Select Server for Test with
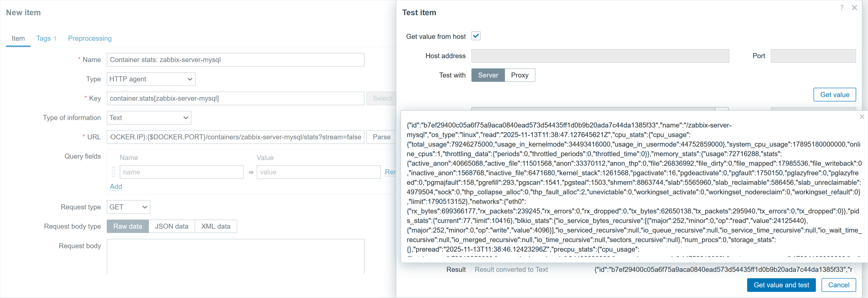 [x=488, y=75]
